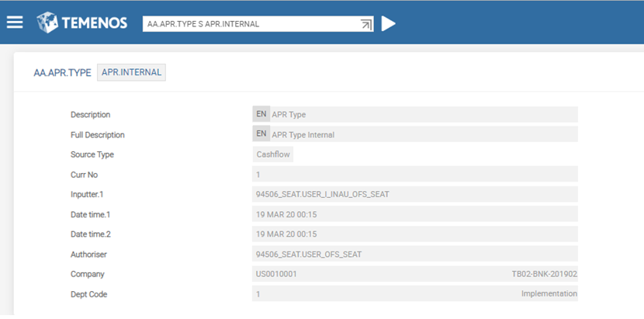Focus the command line input field
The image size is (644, 319).
coord(248,24)
